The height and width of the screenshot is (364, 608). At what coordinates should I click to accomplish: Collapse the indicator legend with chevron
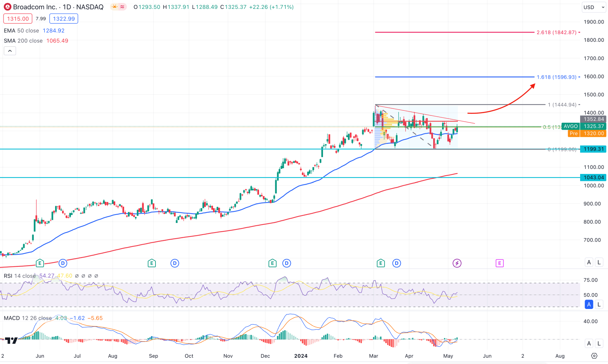click(10, 51)
